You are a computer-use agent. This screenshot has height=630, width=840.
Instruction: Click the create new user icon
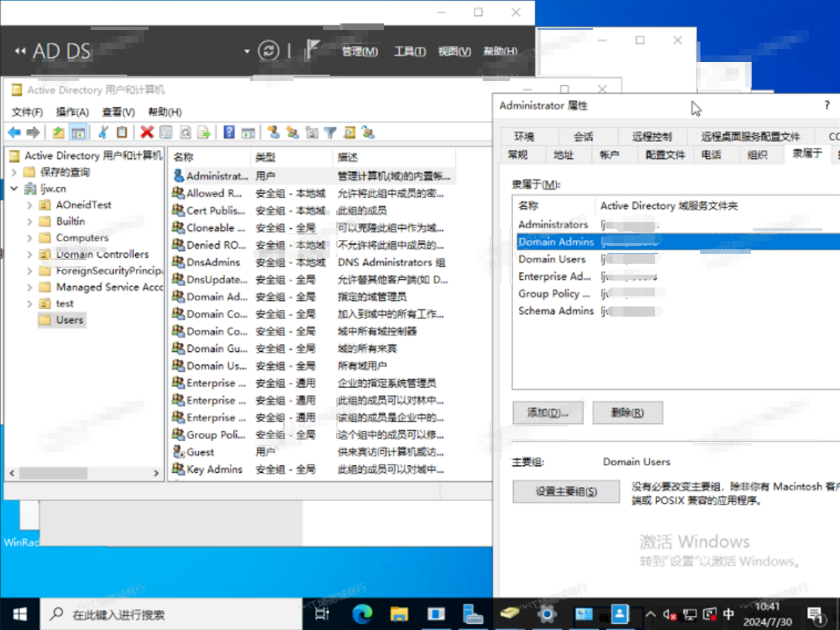pyautogui.click(x=274, y=132)
